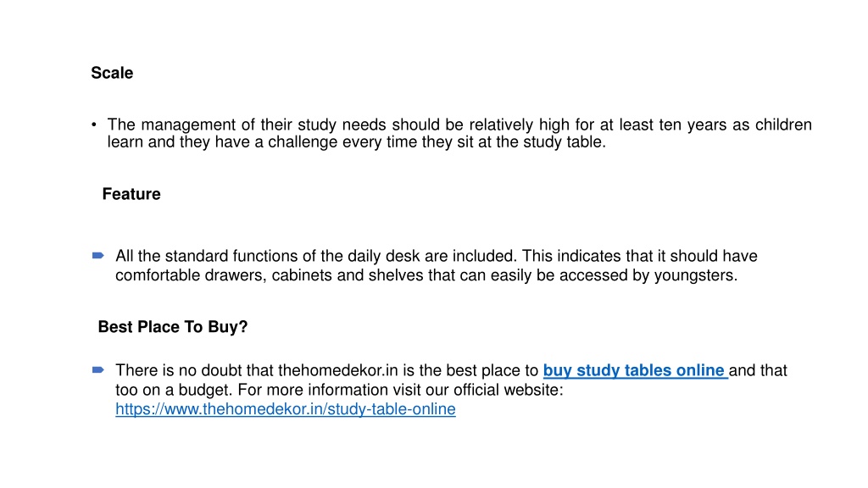Viewport: 868px width, 488px height.
Task: Click the line 'comfortable drawers, cabinets and shelves'
Action: [426, 275]
